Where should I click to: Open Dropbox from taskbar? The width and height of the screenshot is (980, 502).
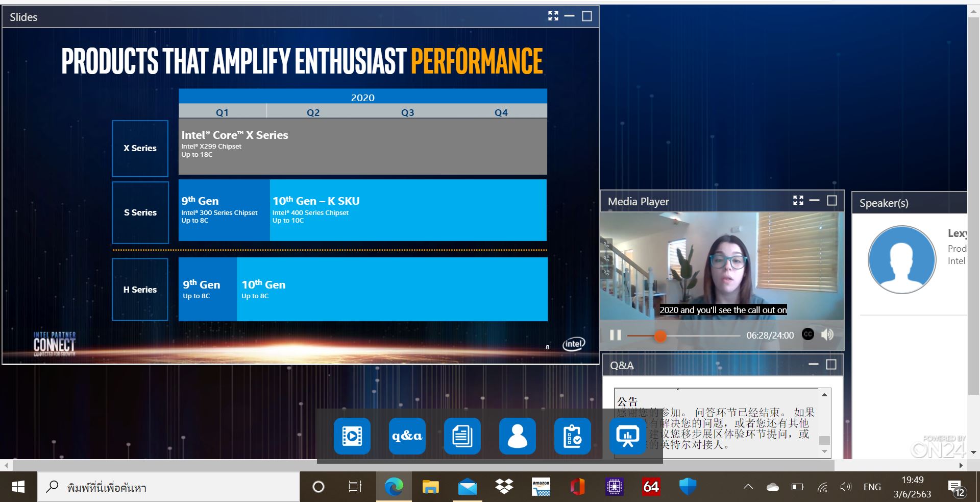504,487
